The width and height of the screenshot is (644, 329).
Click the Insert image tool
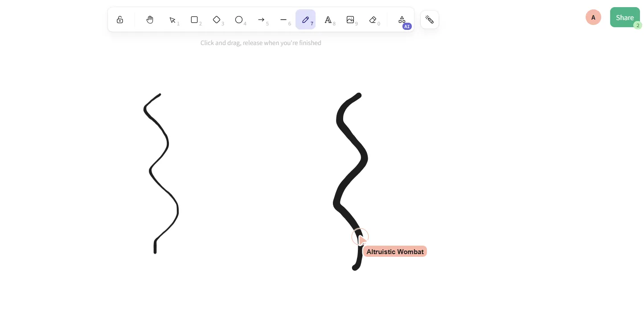[x=350, y=20]
